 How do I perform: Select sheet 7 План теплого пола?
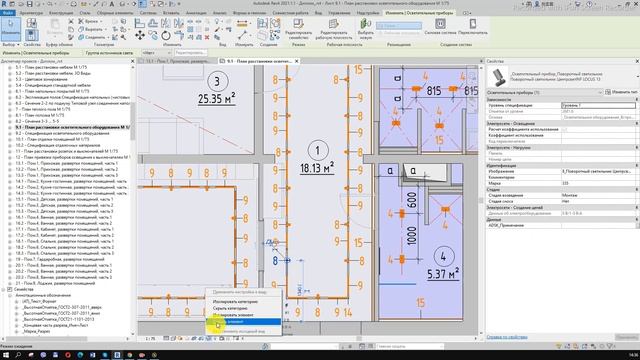tap(43, 109)
